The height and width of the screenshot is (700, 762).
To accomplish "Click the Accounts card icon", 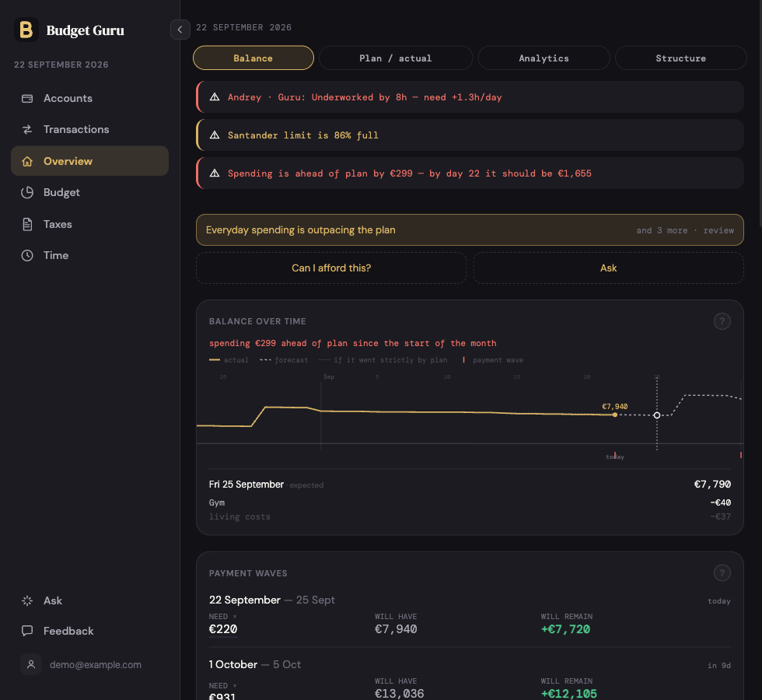I will click(27, 98).
